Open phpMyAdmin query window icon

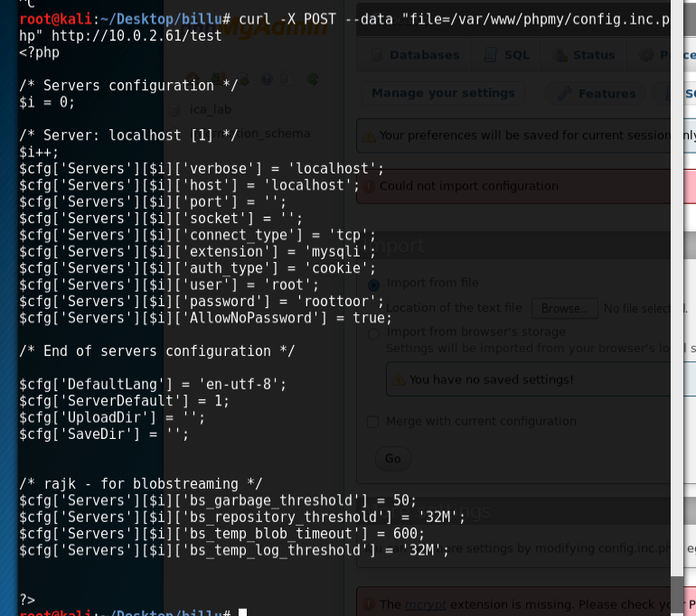tap(243, 79)
